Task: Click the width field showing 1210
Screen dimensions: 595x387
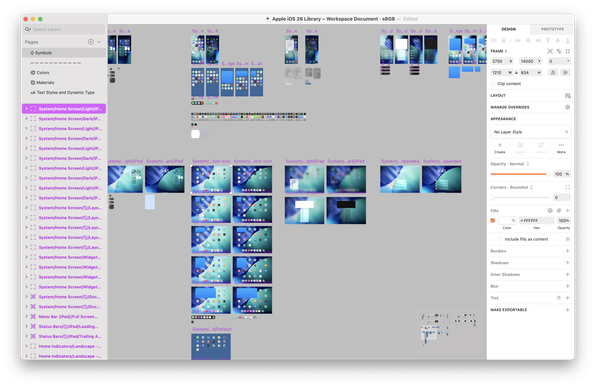Action: point(502,72)
